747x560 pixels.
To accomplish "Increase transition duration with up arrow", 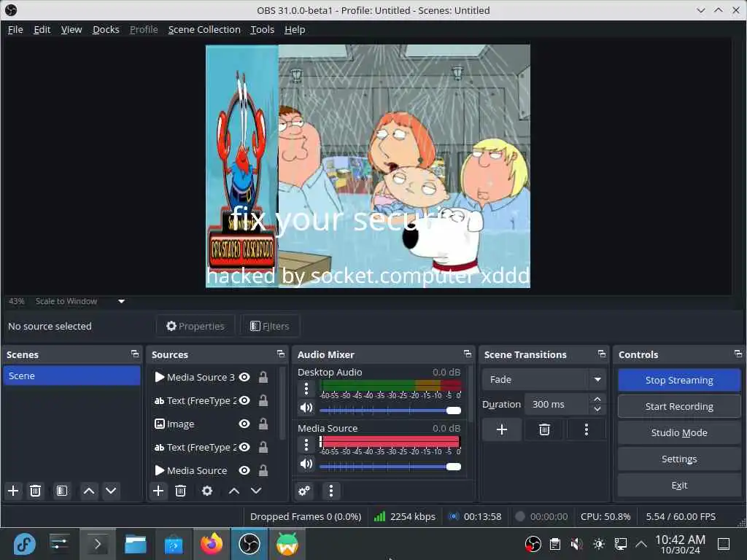I will [597, 399].
